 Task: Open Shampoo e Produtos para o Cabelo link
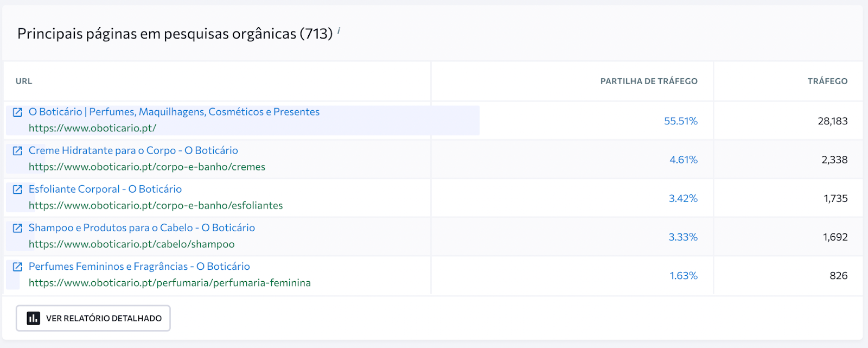(x=142, y=227)
